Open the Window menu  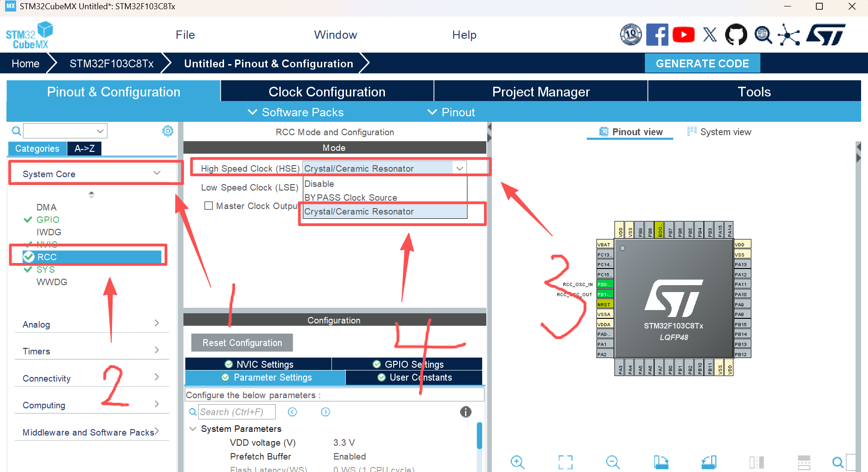(335, 35)
